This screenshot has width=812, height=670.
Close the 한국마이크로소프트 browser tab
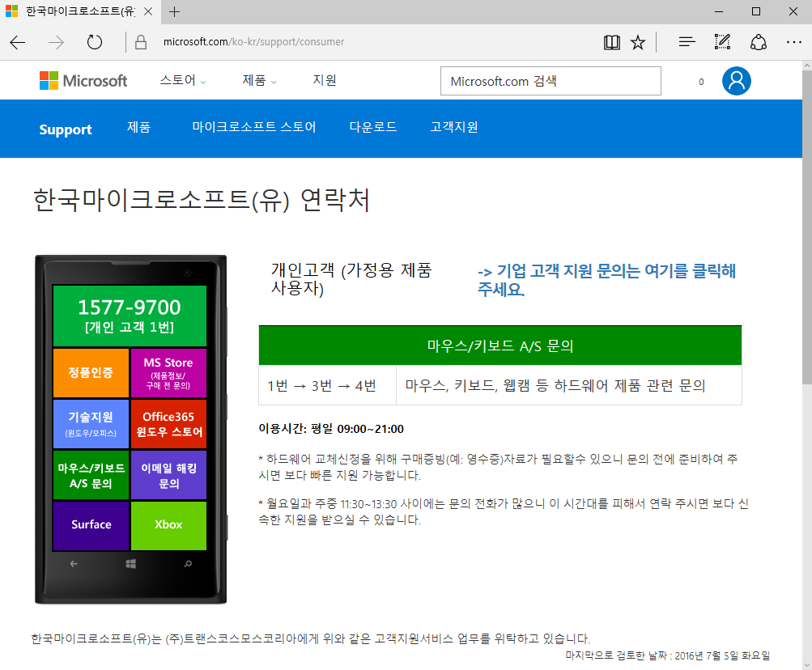pyautogui.click(x=148, y=11)
